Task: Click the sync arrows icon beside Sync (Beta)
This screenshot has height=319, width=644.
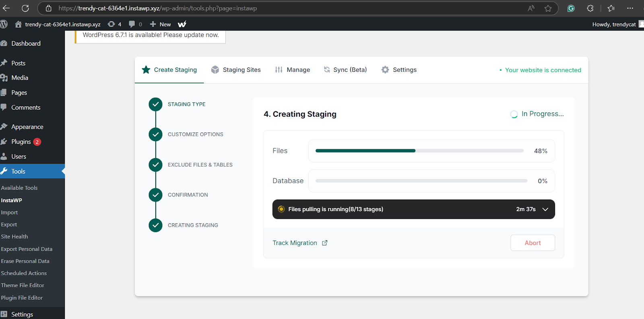Action: tap(327, 70)
